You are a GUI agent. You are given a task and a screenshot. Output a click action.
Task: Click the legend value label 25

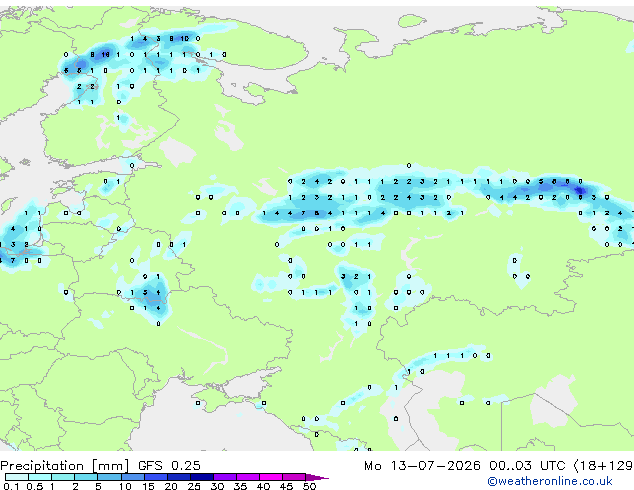click(194, 486)
